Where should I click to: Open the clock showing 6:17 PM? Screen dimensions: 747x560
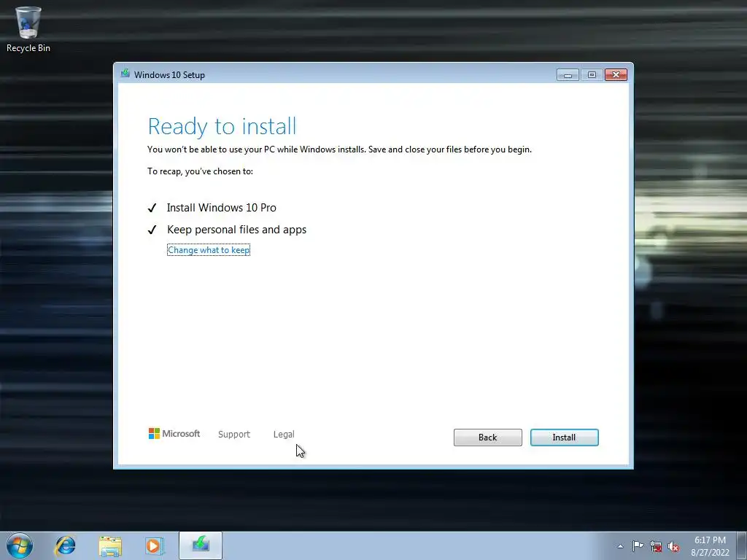pyautogui.click(x=710, y=546)
